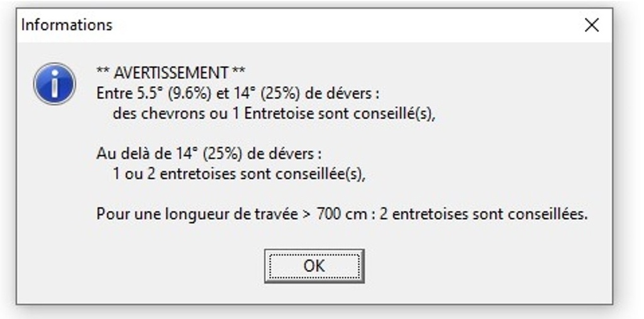The width and height of the screenshot is (644, 319).
Task: Click the 1 ou 2 entretoises line
Action: [x=239, y=175]
